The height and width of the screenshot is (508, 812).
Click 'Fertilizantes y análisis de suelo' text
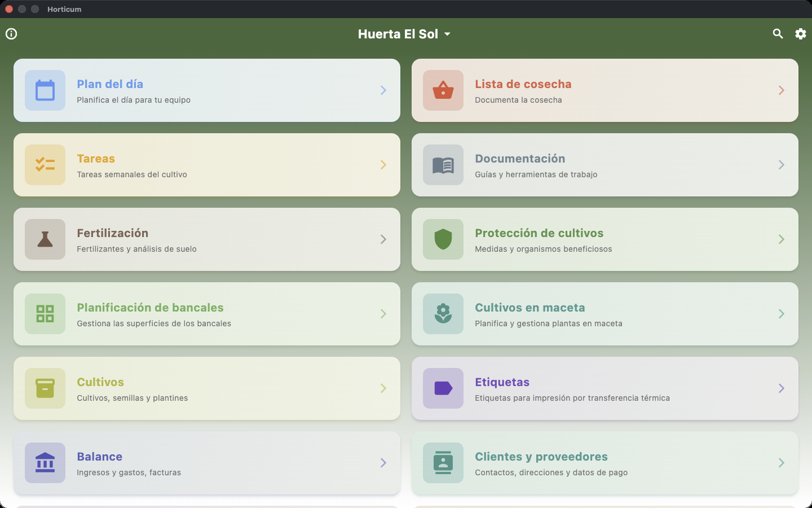click(136, 249)
